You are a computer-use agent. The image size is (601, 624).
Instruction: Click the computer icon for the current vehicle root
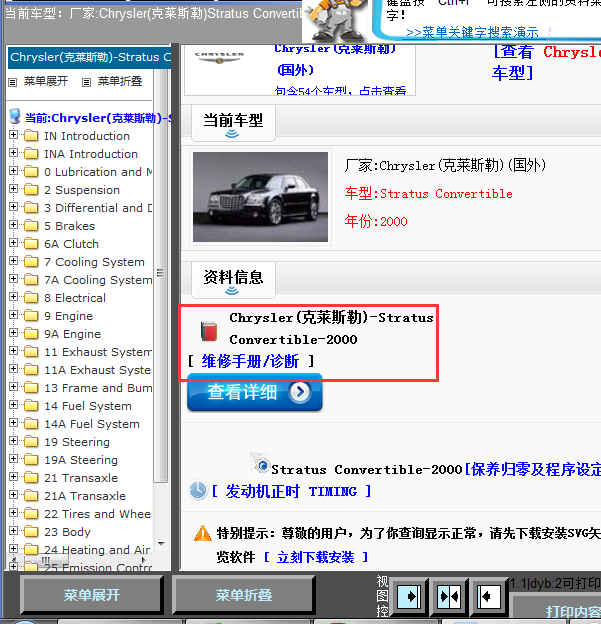pyautogui.click(x=15, y=116)
